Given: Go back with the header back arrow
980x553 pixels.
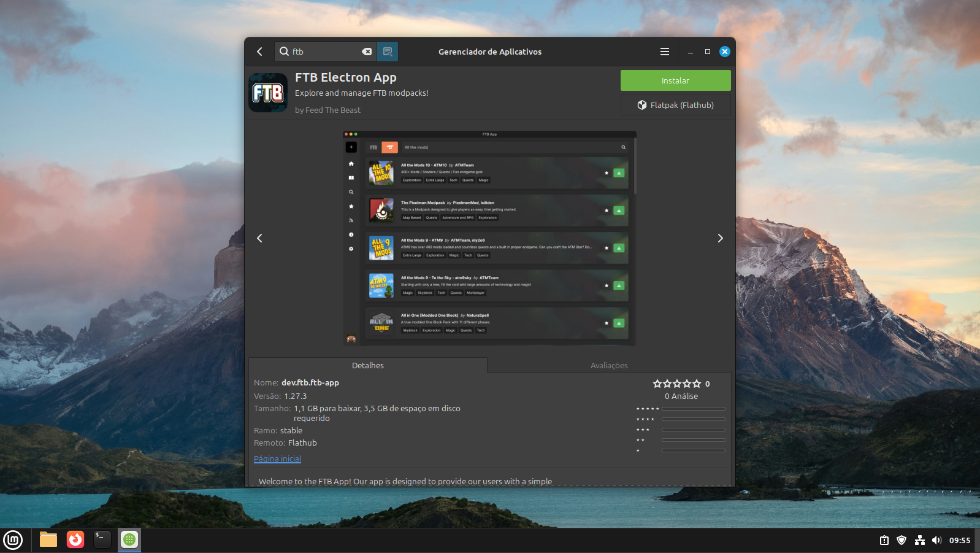Looking at the screenshot, I should coord(259,52).
